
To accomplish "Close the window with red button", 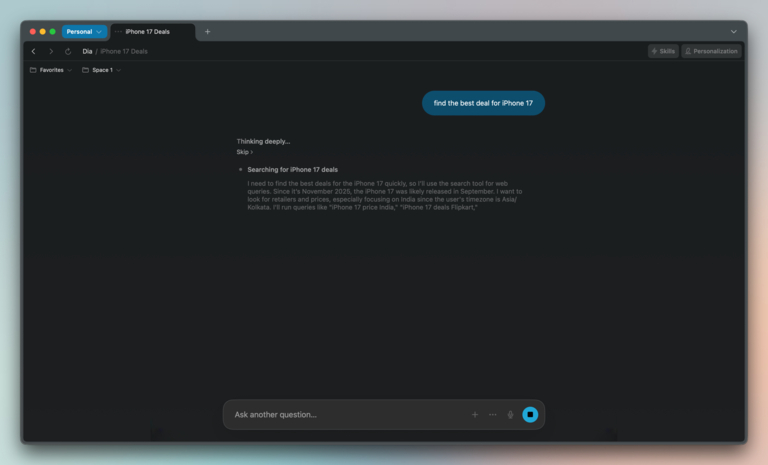I will pos(33,31).
